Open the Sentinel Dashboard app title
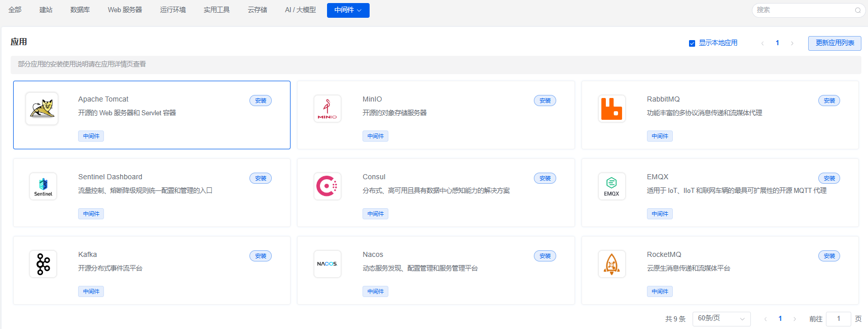Image resolution: width=868 pixels, height=329 pixels. [x=110, y=177]
